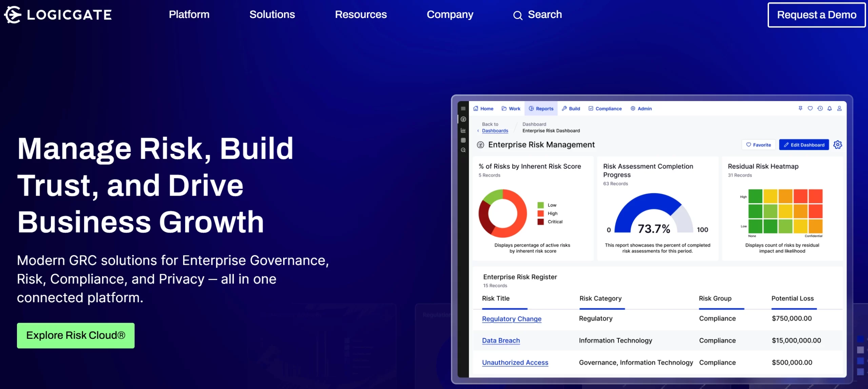
Task: Open the Resources dropdown
Action: pyautogui.click(x=361, y=15)
